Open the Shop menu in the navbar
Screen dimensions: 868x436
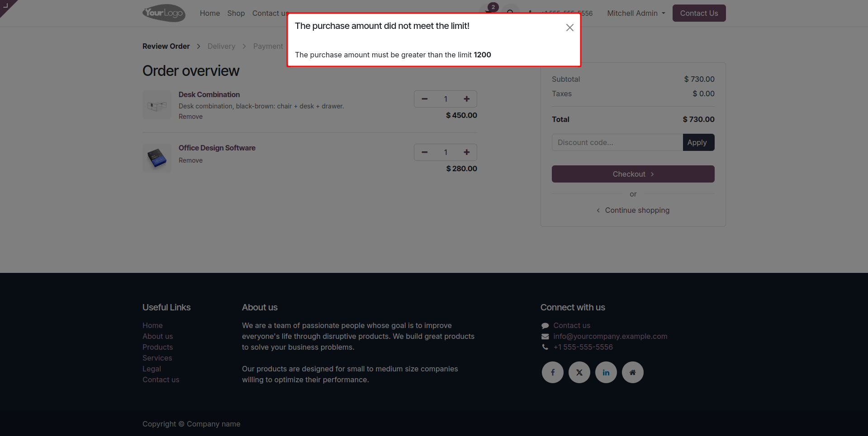(x=236, y=13)
